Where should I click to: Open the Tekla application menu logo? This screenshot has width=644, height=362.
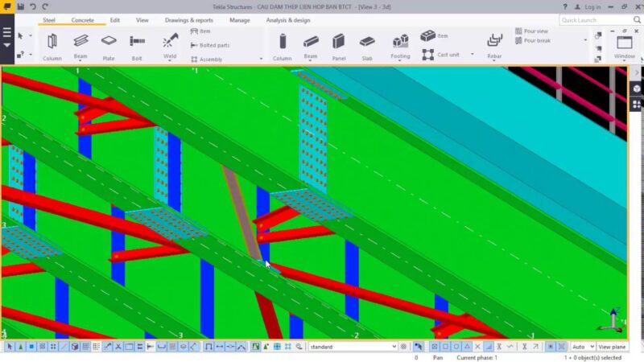(7, 6)
